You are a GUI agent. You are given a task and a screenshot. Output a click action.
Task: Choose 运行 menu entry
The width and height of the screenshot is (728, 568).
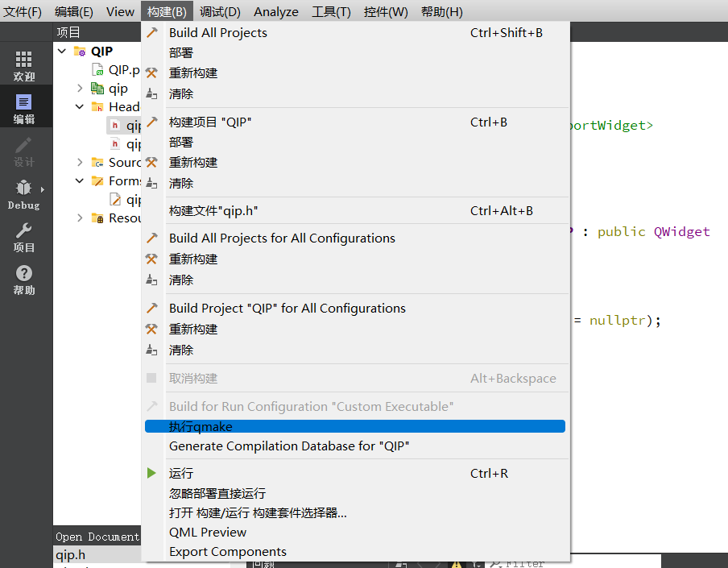pyautogui.click(x=355, y=473)
